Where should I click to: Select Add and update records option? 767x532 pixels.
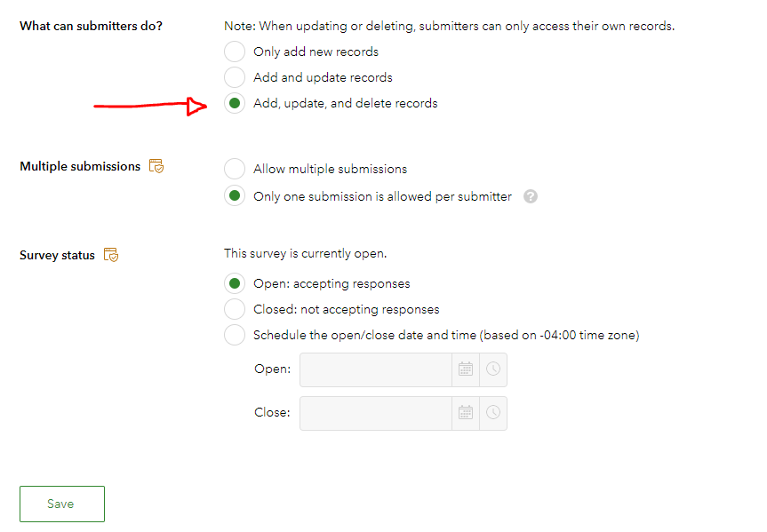(x=235, y=77)
